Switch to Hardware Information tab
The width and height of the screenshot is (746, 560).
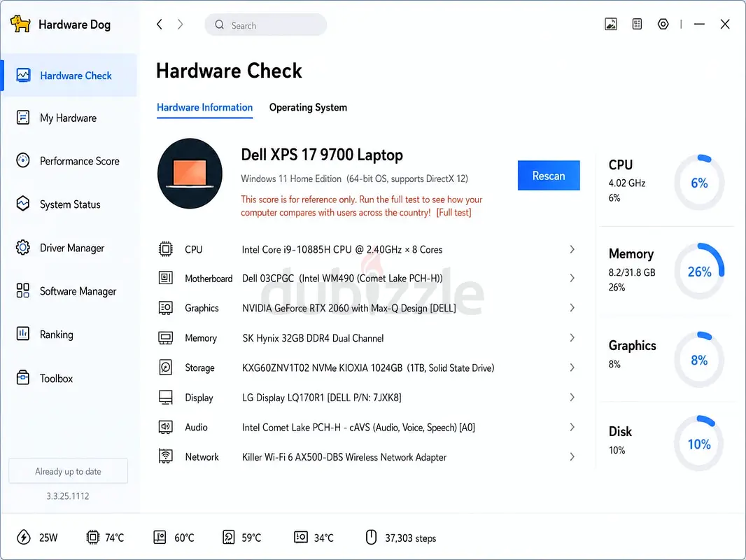204,108
